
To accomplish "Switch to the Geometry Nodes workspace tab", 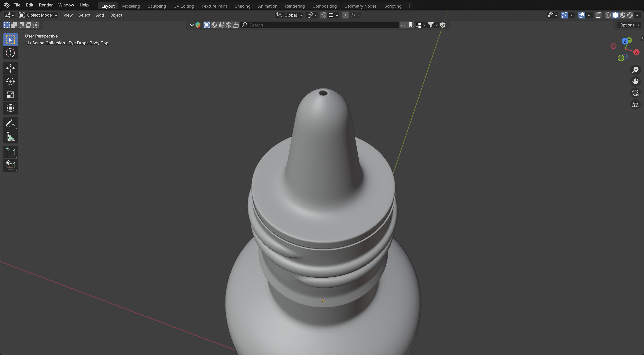I will [360, 6].
